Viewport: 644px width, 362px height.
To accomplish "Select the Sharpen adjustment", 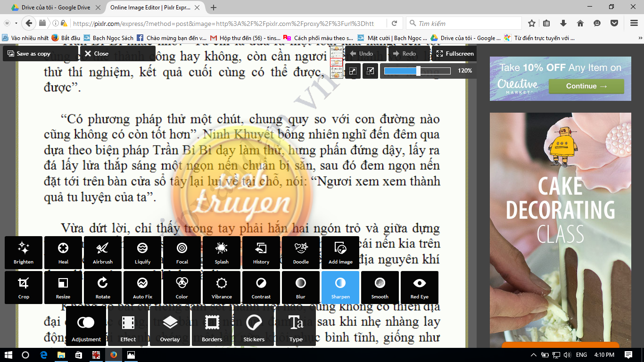I will point(340,287).
